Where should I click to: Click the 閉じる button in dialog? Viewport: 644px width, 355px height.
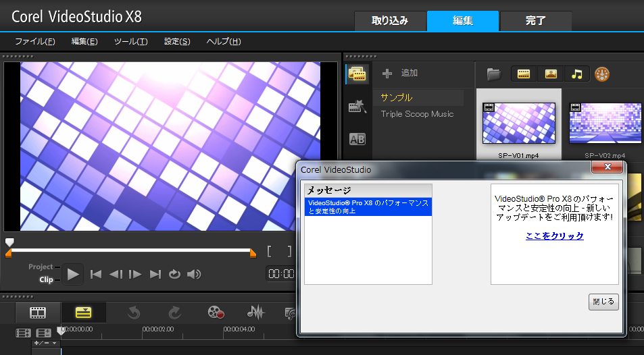tap(603, 302)
